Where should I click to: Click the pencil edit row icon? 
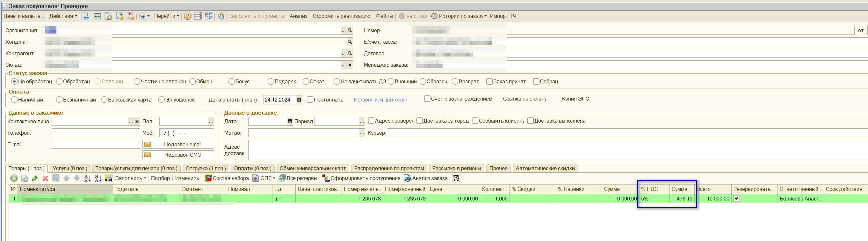pyautogui.click(x=35, y=178)
